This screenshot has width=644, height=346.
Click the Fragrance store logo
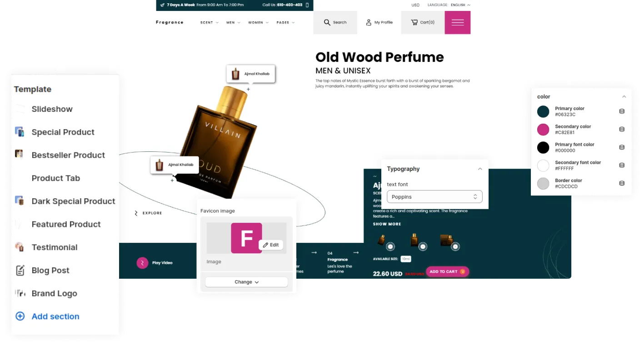[x=170, y=22]
